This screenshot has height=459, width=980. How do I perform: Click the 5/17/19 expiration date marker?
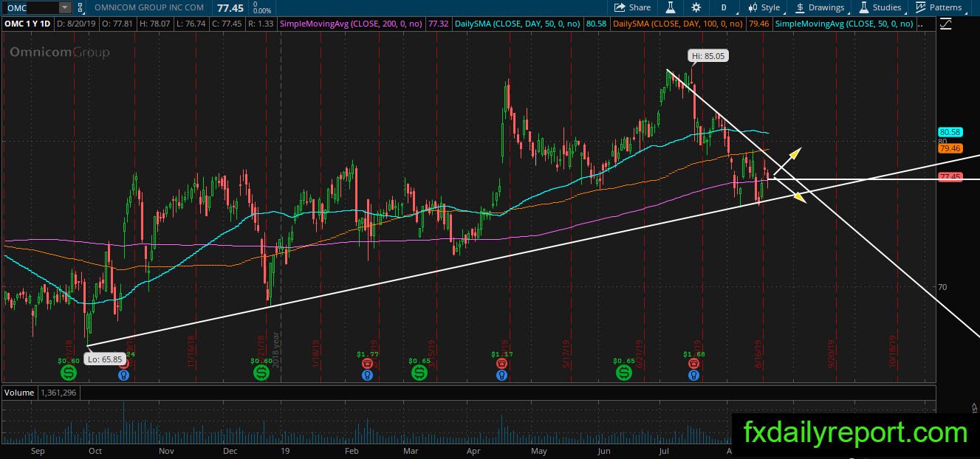point(566,353)
